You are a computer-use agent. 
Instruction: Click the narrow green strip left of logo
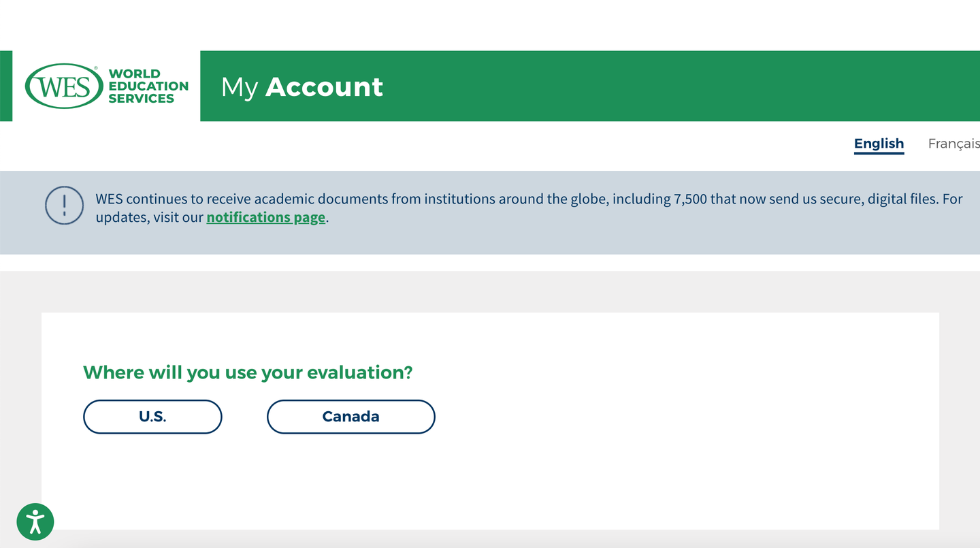[x=6, y=86]
